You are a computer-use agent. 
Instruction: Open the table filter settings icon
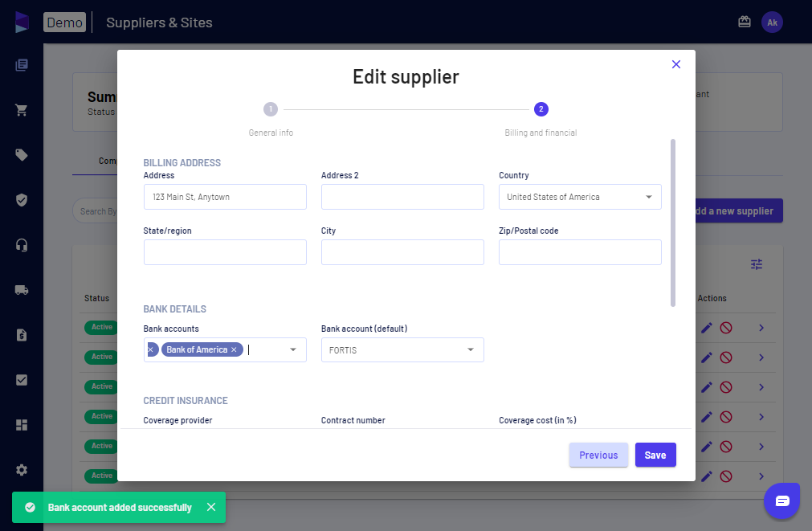click(757, 265)
